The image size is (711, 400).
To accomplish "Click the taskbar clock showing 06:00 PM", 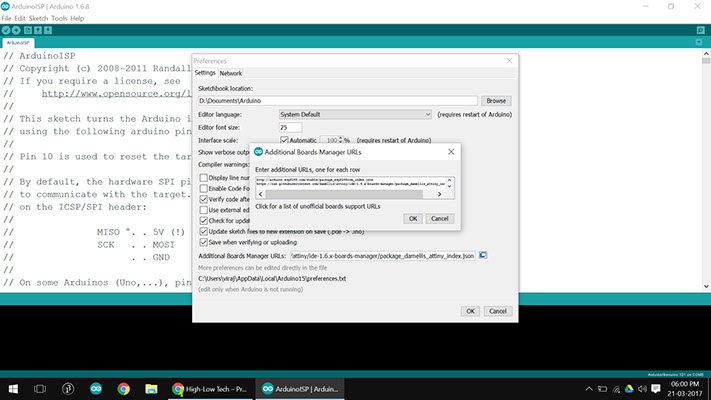I will pos(686,389).
